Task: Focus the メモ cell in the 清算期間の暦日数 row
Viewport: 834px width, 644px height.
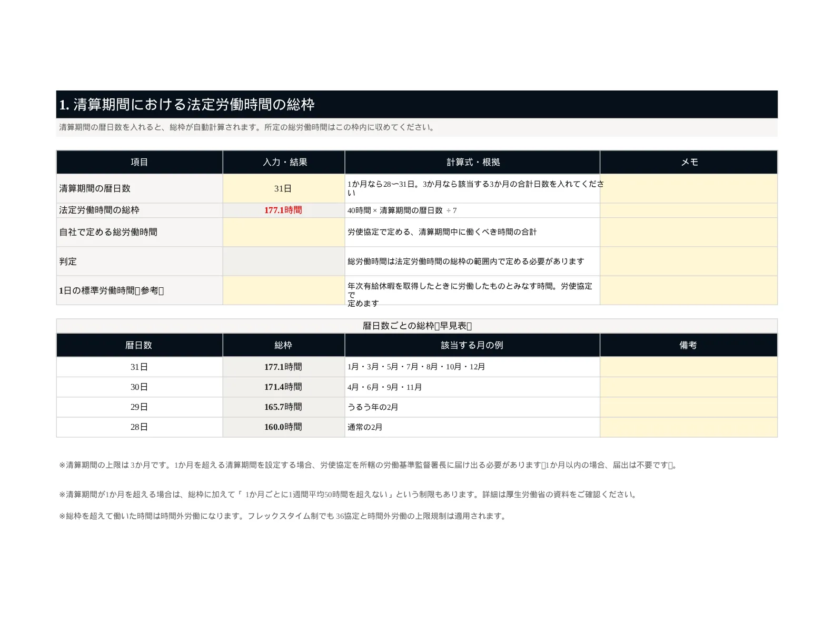Action: click(x=689, y=188)
